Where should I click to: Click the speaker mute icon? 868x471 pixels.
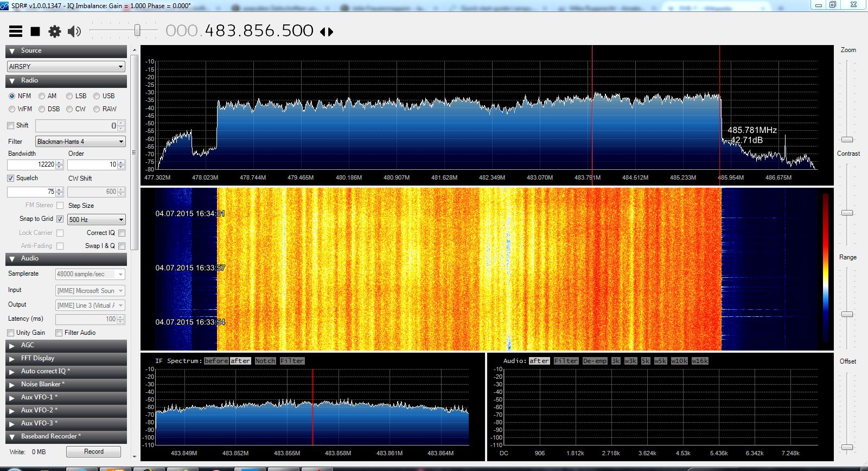tap(74, 31)
